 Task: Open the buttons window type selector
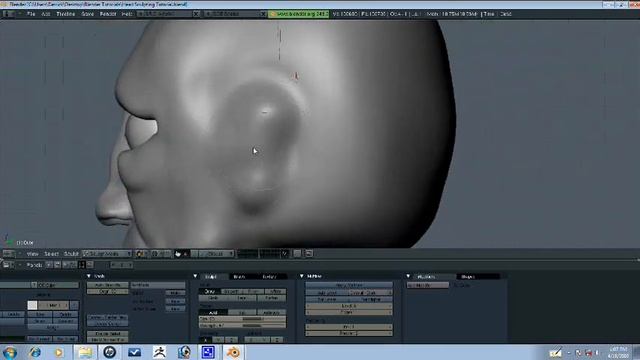click(8, 265)
